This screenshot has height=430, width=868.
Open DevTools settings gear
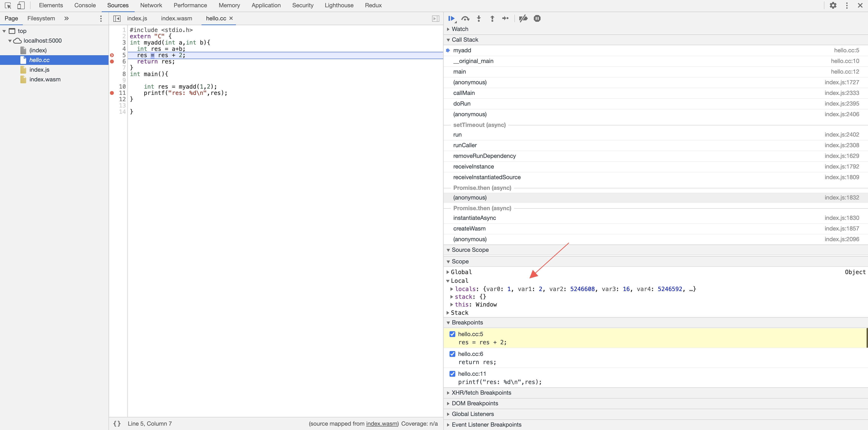833,5
